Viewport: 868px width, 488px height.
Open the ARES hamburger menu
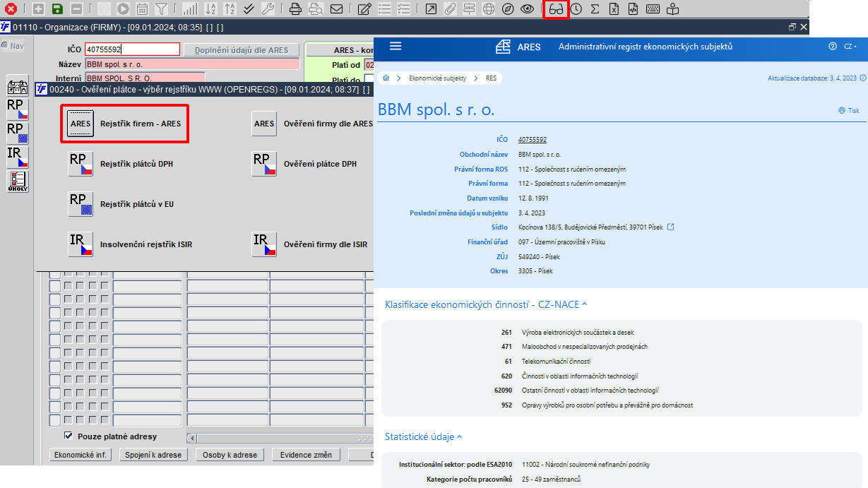click(396, 46)
